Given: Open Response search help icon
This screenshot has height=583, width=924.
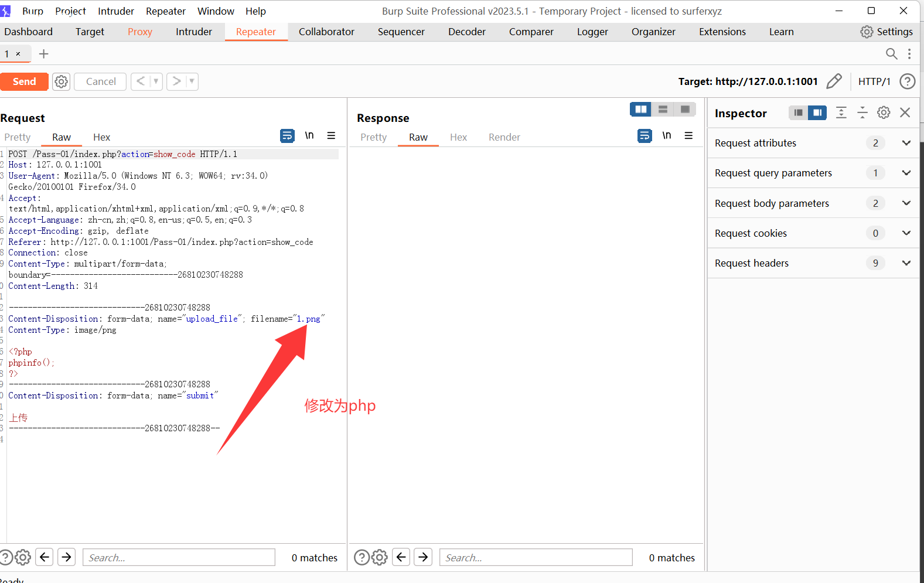Looking at the screenshot, I should 362,557.
